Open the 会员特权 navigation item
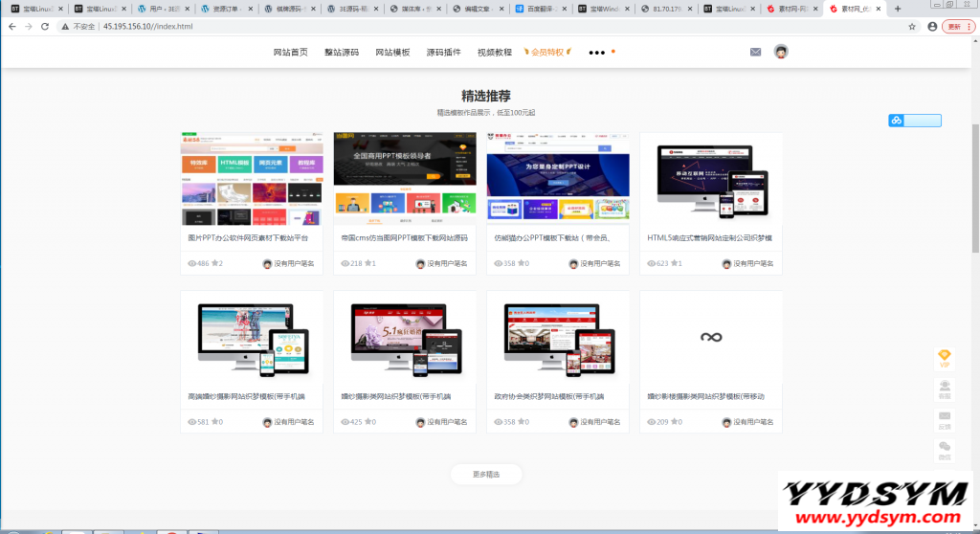The image size is (980, 534). 549,53
